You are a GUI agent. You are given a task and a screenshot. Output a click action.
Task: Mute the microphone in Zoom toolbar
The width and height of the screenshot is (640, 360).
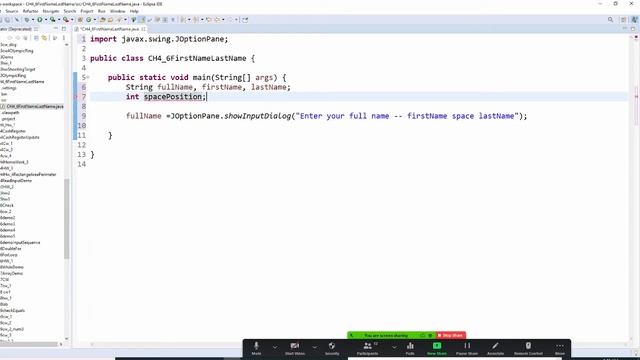pos(256,348)
